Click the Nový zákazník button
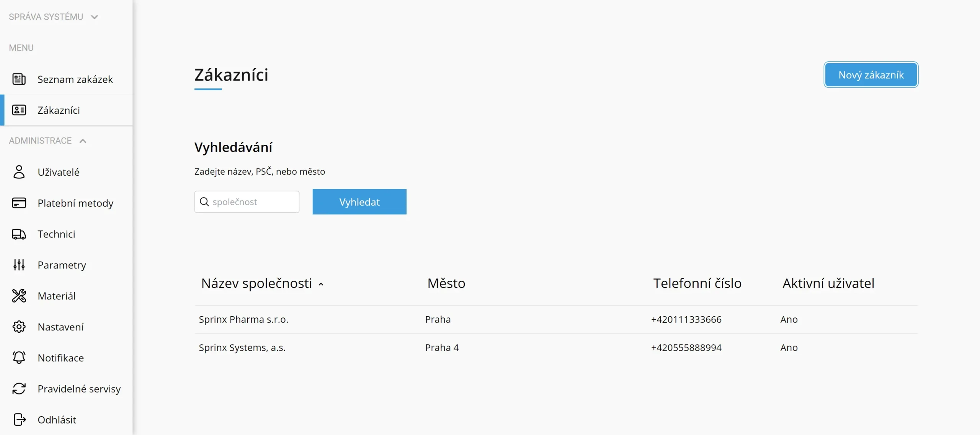 click(x=871, y=75)
